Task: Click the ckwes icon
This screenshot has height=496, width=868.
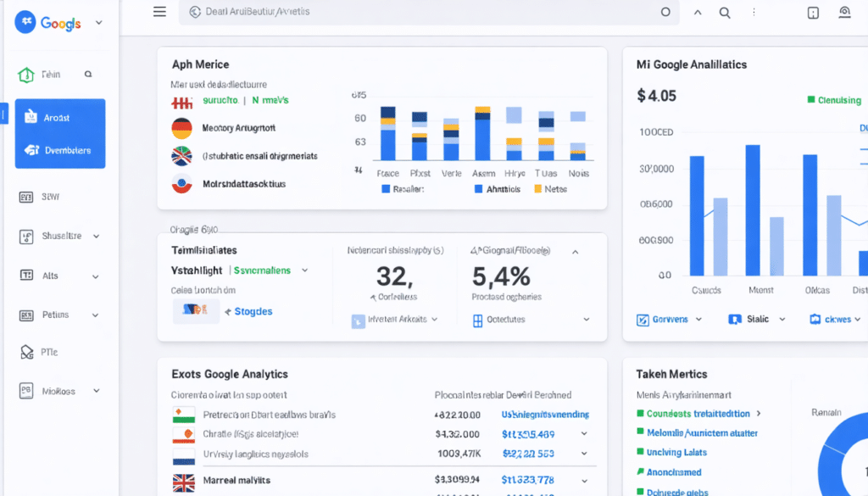Action: (x=815, y=320)
